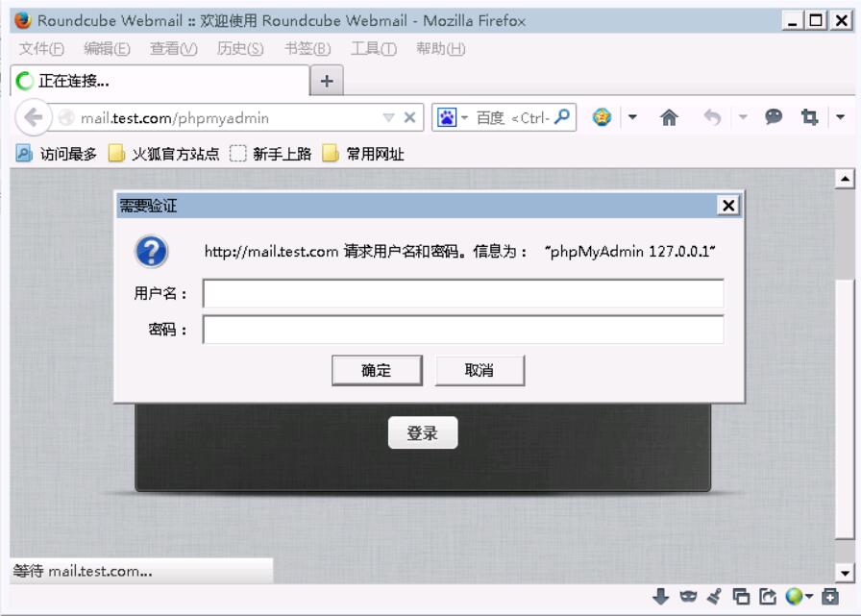Click the scrollbar down arrow
Viewport: 861px width, 616px height.
point(845,574)
